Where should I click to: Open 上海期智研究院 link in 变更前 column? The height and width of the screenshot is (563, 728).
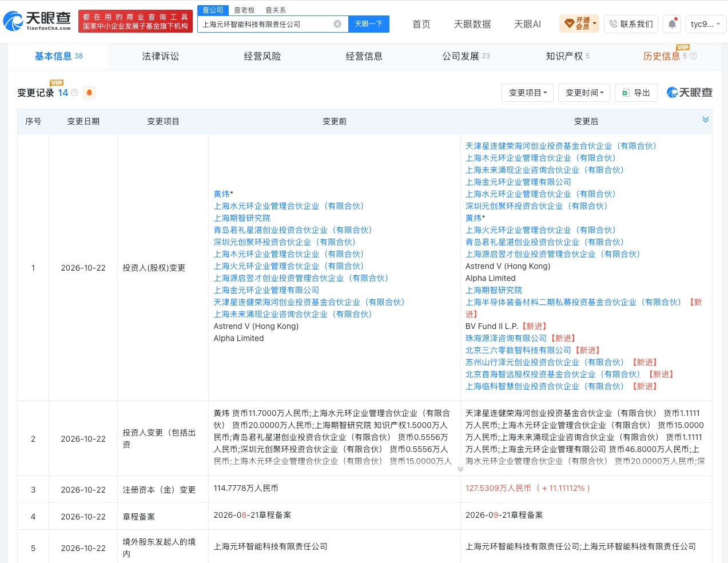[242, 218]
